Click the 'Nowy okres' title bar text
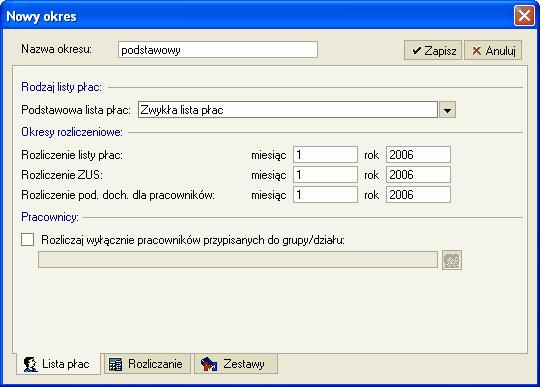The image size is (540, 387). click(41, 16)
